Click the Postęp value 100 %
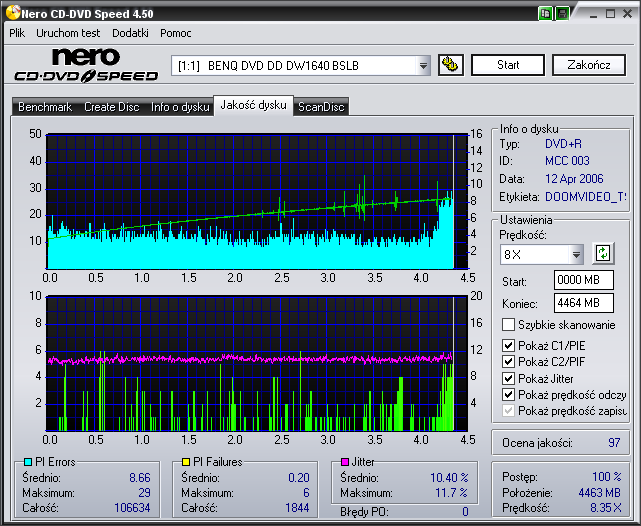The width and height of the screenshot is (641, 526). point(607,477)
